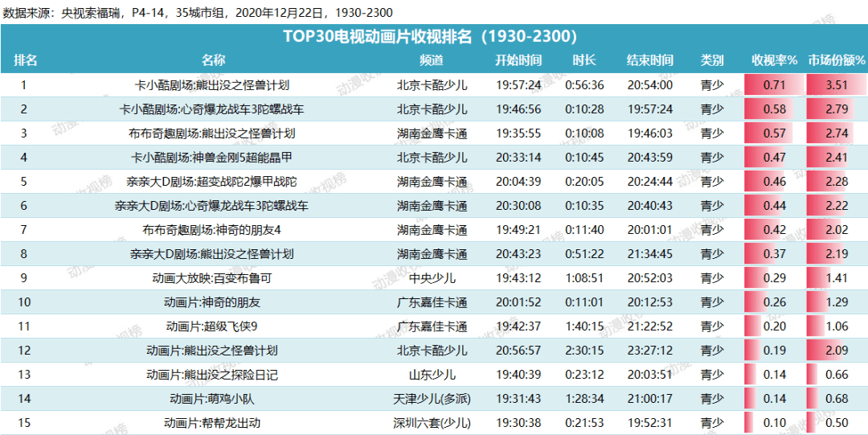Click rating value 0.37
The image size is (868, 435).
[774, 254]
